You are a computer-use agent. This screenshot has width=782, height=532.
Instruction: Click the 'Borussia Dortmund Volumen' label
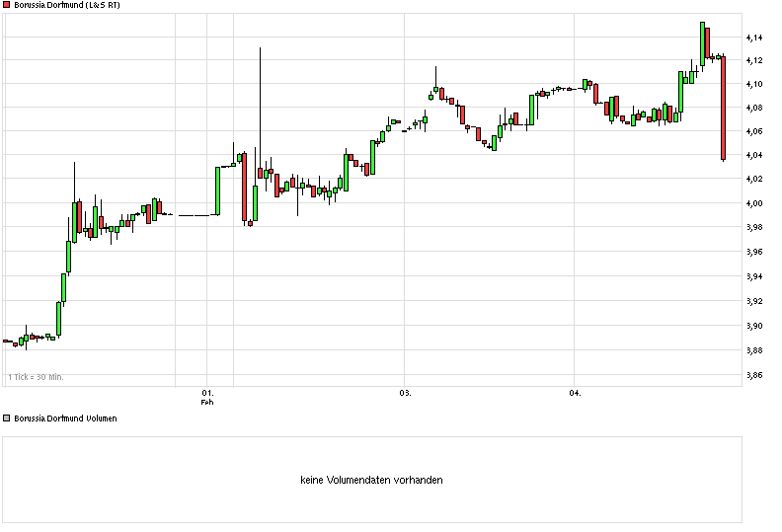65,418
